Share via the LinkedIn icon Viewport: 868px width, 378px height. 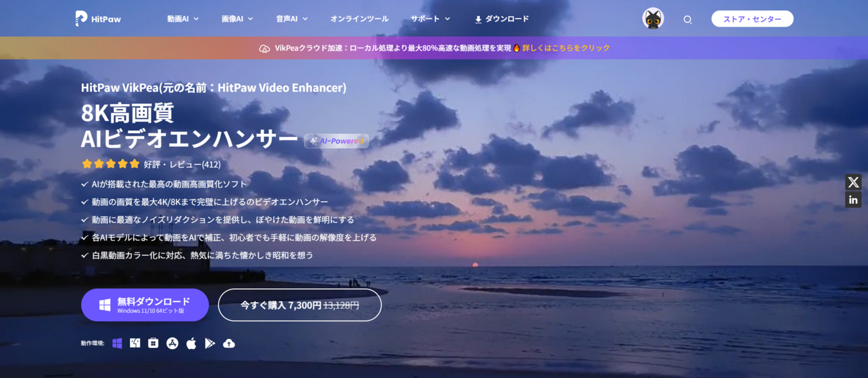853,200
